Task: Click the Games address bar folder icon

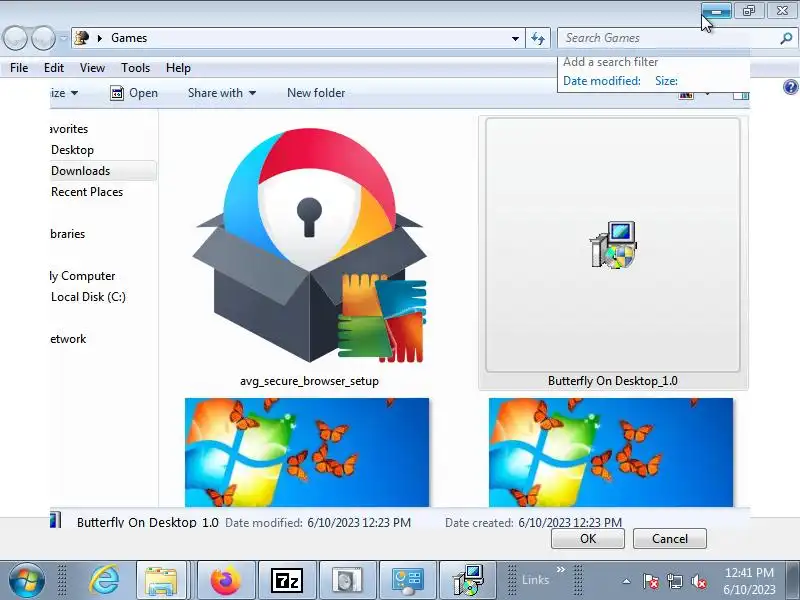Action: click(82, 38)
